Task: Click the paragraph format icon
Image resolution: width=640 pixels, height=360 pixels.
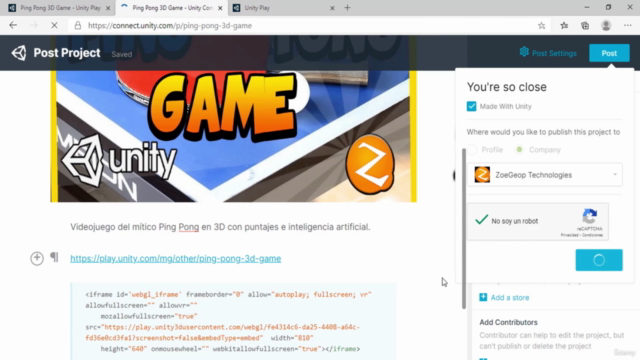Action: 54,257
